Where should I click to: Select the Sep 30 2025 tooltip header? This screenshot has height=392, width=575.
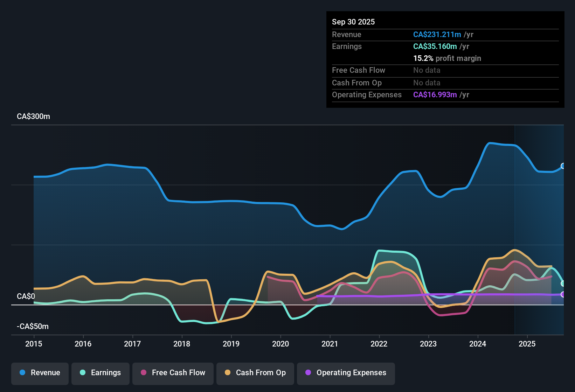tap(353, 22)
